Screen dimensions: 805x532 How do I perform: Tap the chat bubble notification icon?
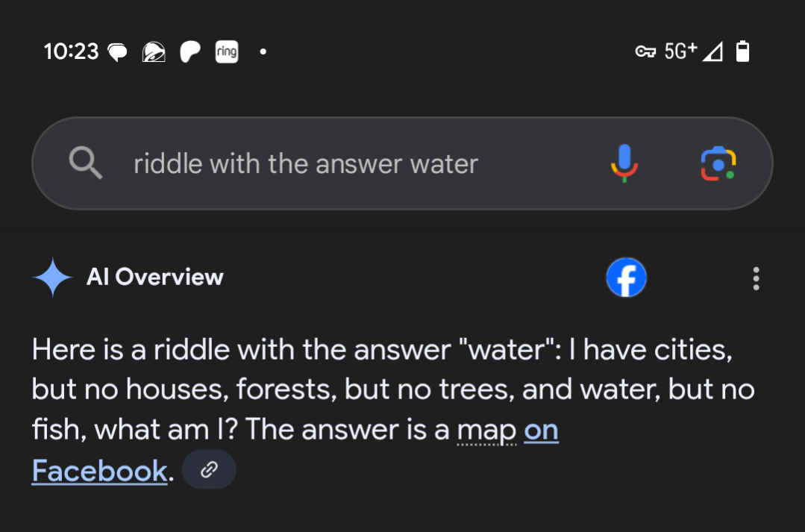pos(118,52)
